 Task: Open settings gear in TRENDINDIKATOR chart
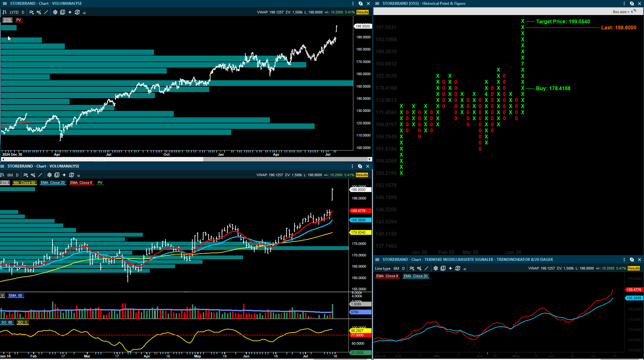coord(436,268)
